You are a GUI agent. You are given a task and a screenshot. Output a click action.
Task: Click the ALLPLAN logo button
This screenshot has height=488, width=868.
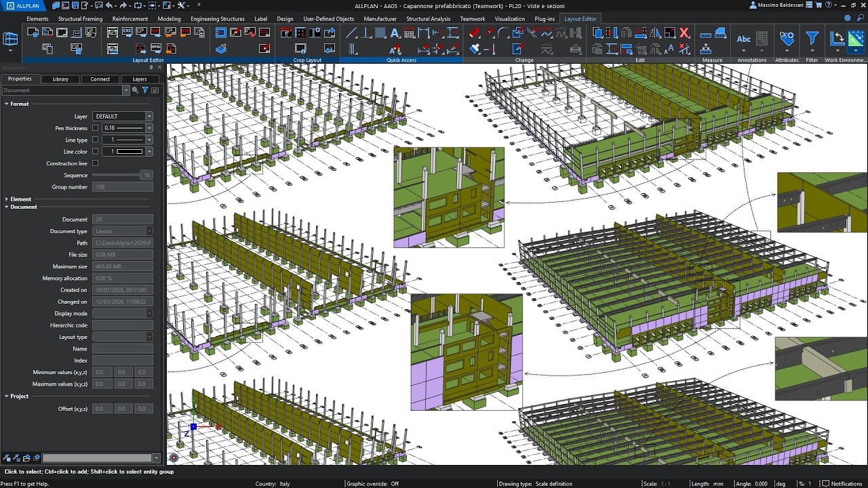[23, 5]
